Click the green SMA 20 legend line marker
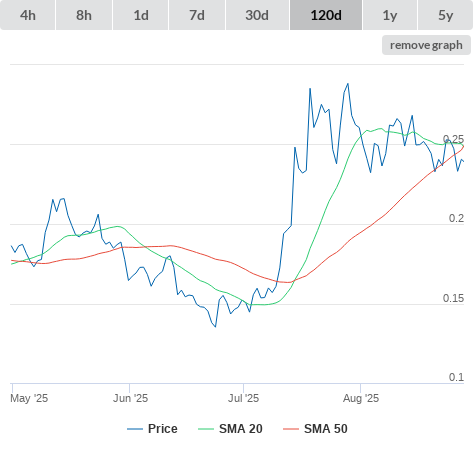The width and height of the screenshot is (474, 455). [x=206, y=429]
